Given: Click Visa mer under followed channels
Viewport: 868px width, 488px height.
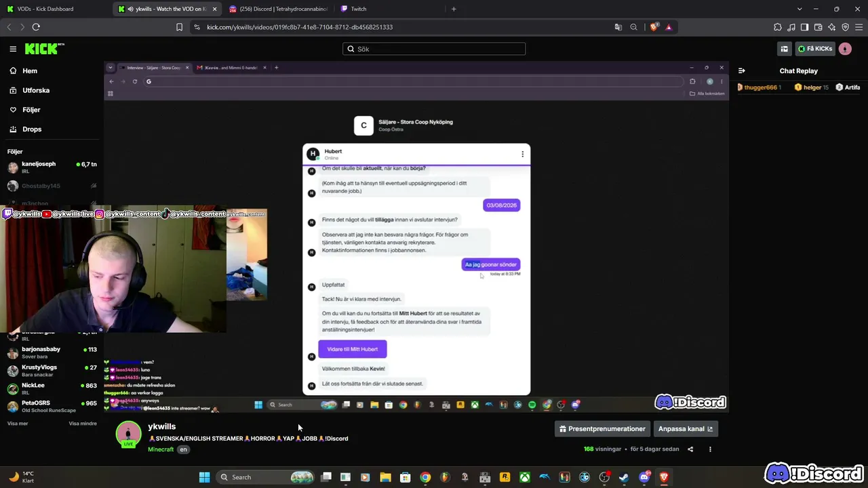Looking at the screenshot, I should coord(18,424).
